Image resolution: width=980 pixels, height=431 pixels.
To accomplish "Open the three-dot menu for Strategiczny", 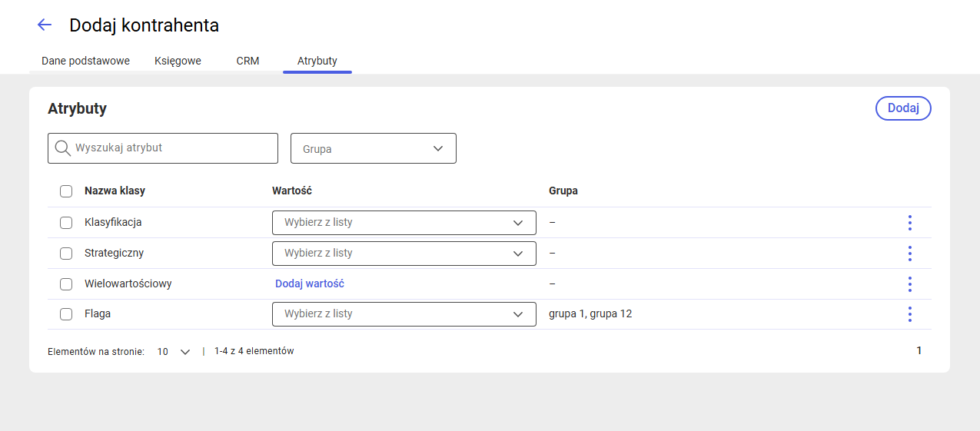I will tap(909, 254).
